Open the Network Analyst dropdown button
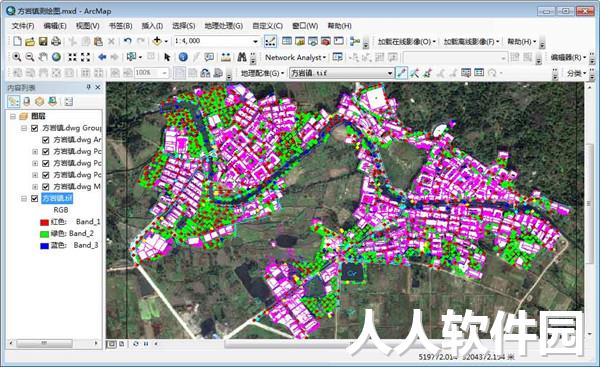The width and height of the screenshot is (600, 367). [295, 57]
